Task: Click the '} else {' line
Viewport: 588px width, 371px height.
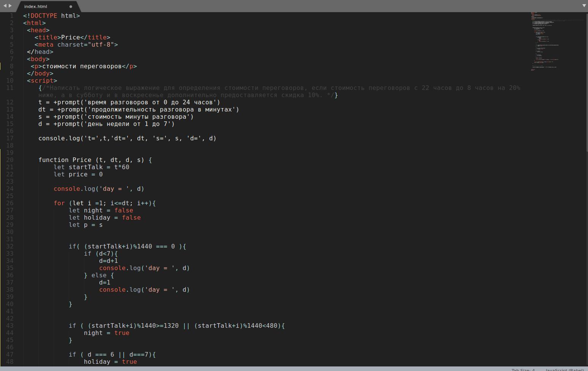Action: click(x=99, y=275)
